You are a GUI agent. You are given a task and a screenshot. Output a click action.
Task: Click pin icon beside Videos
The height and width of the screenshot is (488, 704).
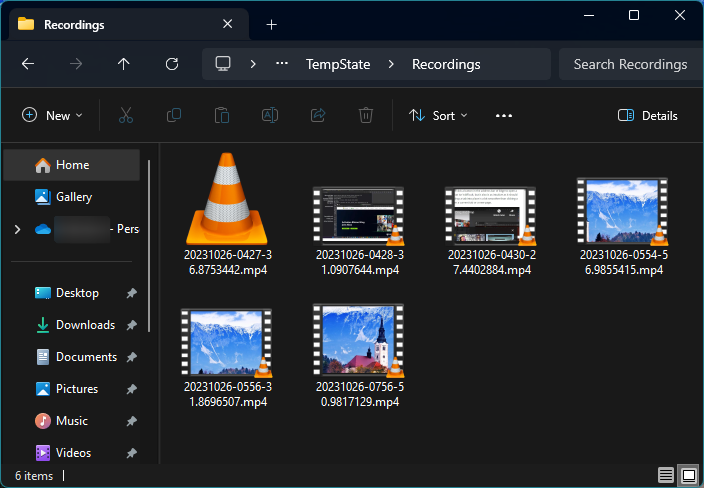tap(132, 453)
